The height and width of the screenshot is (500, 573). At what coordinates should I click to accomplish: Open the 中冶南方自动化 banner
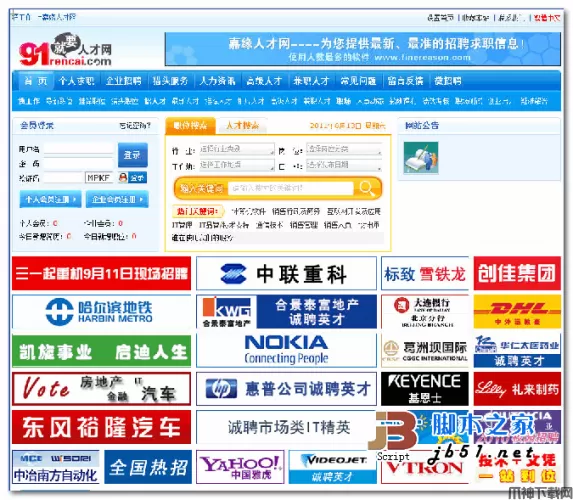pos(56,467)
